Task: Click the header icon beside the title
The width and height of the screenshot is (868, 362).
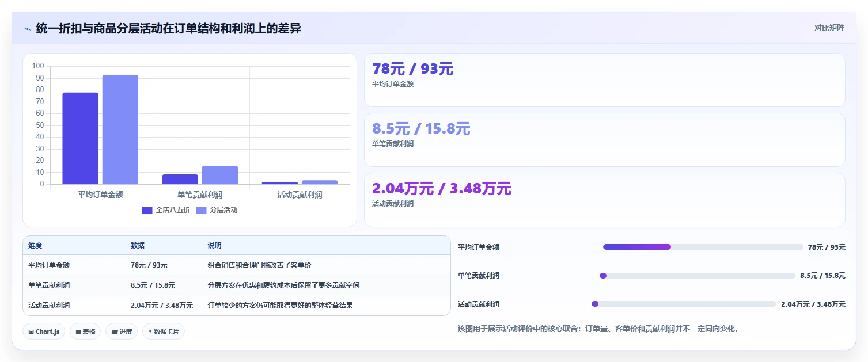Action: (x=28, y=28)
